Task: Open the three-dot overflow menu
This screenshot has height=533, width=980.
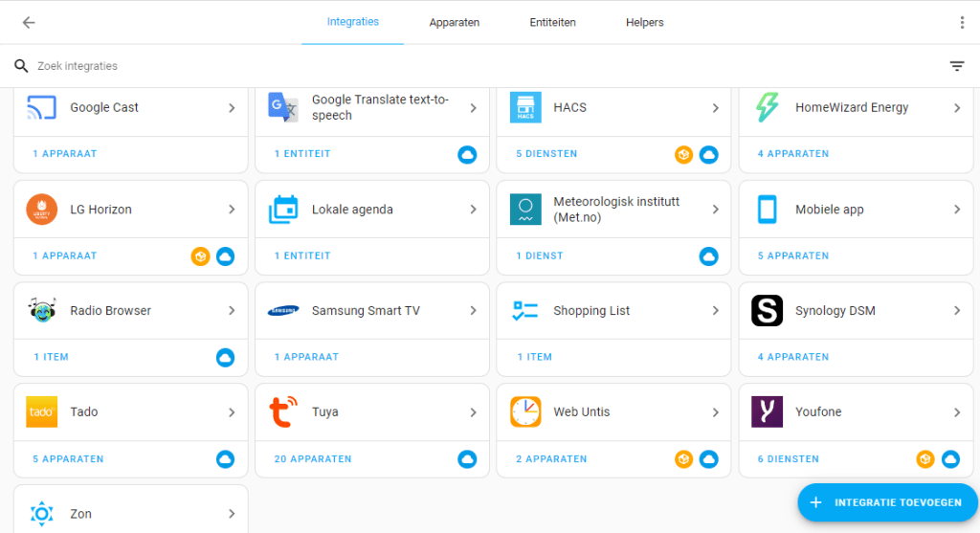Action: 962,22
